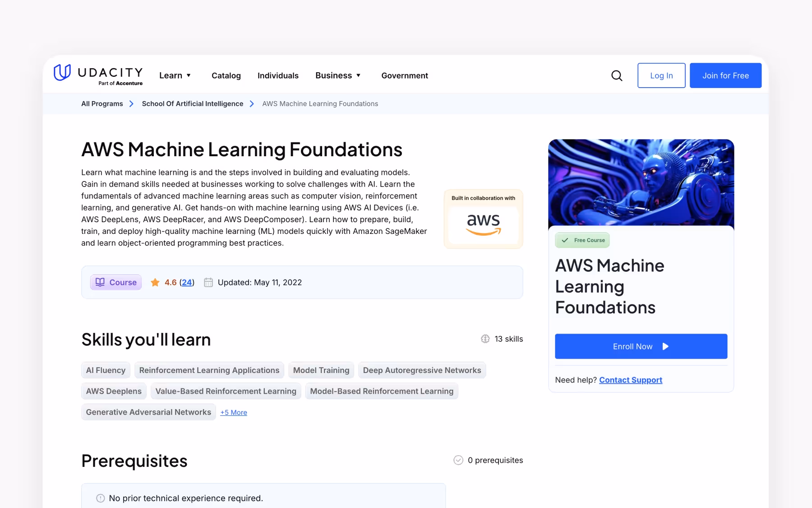Click the book icon in Course badge

tap(100, 282)
